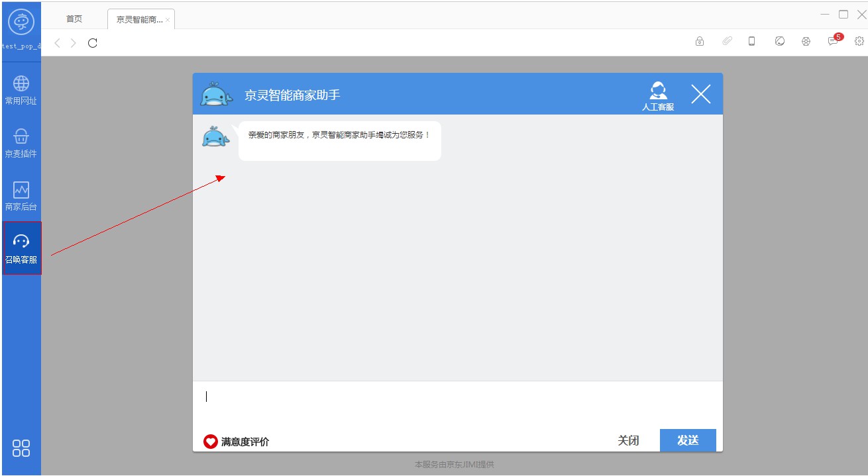Switch to the 首页 tab
Image resolution: width=868 pixels, height=476 pixels.
tap(74, 19)
